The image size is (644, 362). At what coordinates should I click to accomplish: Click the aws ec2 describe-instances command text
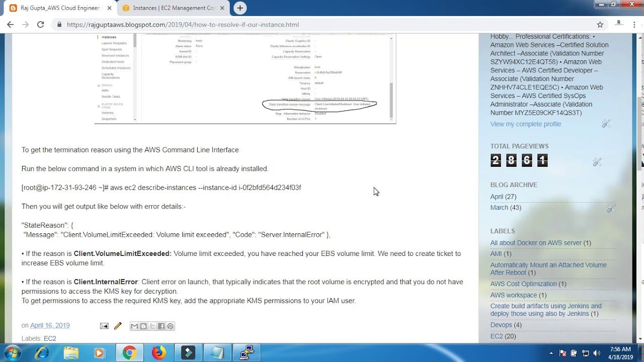point(205,188)
